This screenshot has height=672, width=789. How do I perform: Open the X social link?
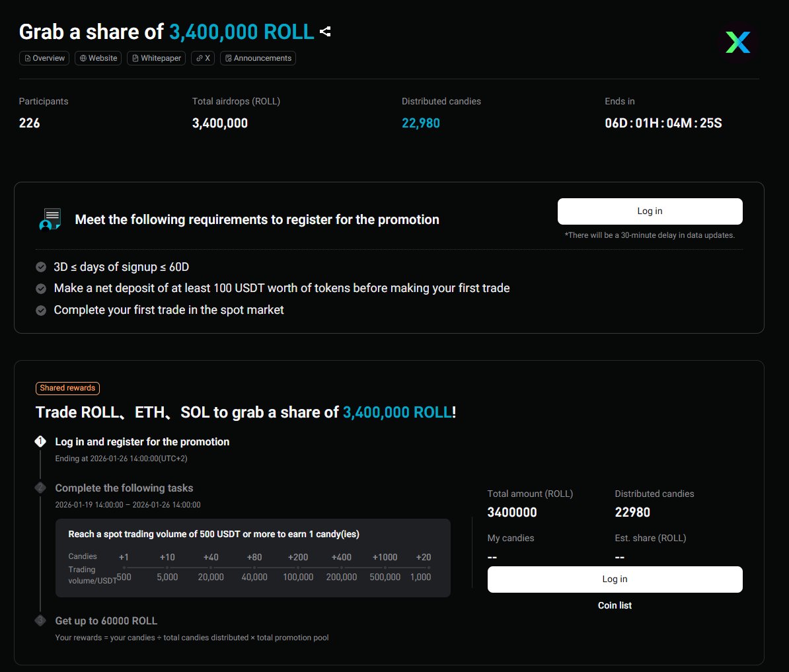[x=203, y=58]
